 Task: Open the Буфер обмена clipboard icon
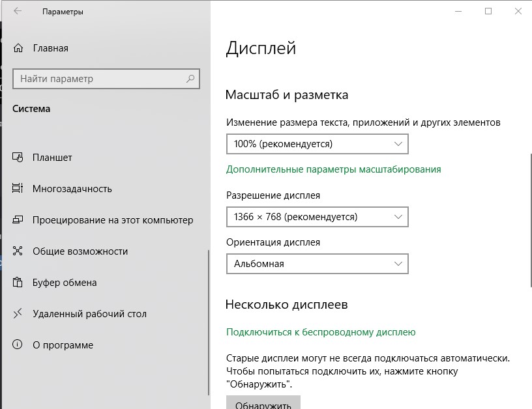(x=18, y=282)
